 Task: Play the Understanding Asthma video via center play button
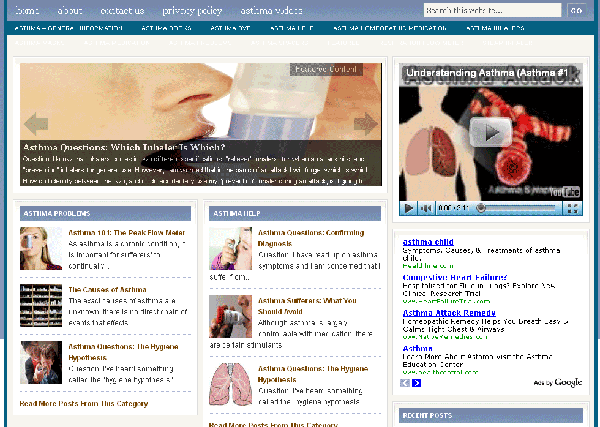pyautogui.click(x=491, y=132)
